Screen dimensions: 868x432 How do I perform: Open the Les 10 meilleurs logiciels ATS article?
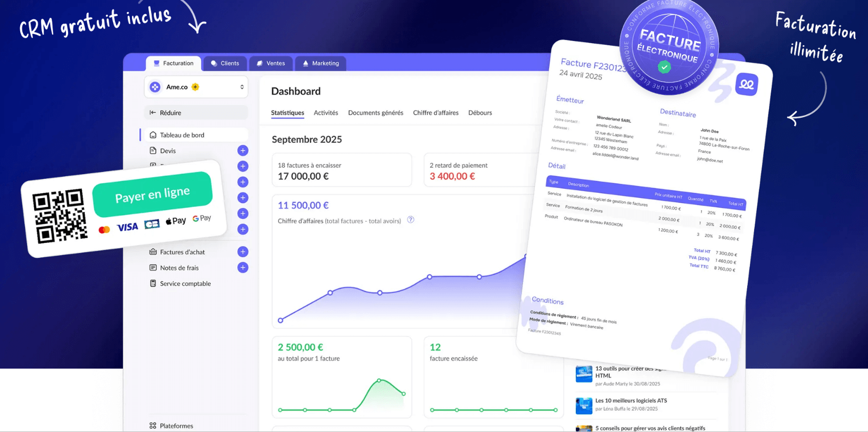(631, 401)
